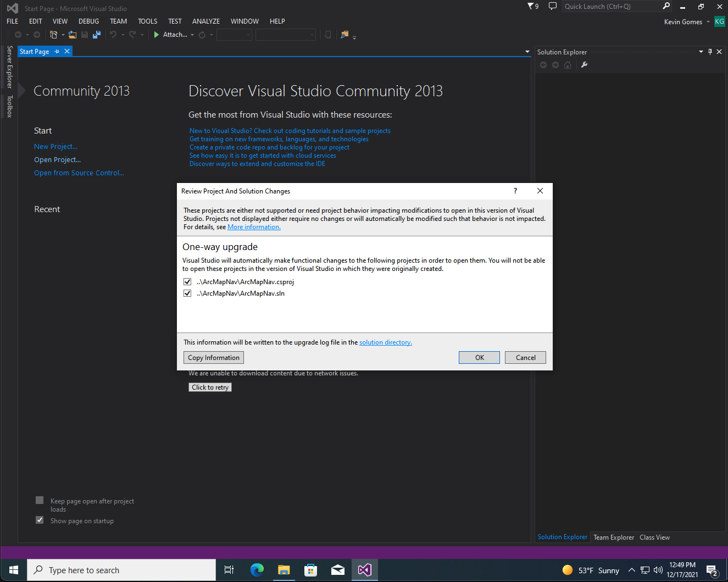This screenshot has height=582, width=728.
Task: Open the Solution Explorer properties wrench icon
Action: coord(584,65)
